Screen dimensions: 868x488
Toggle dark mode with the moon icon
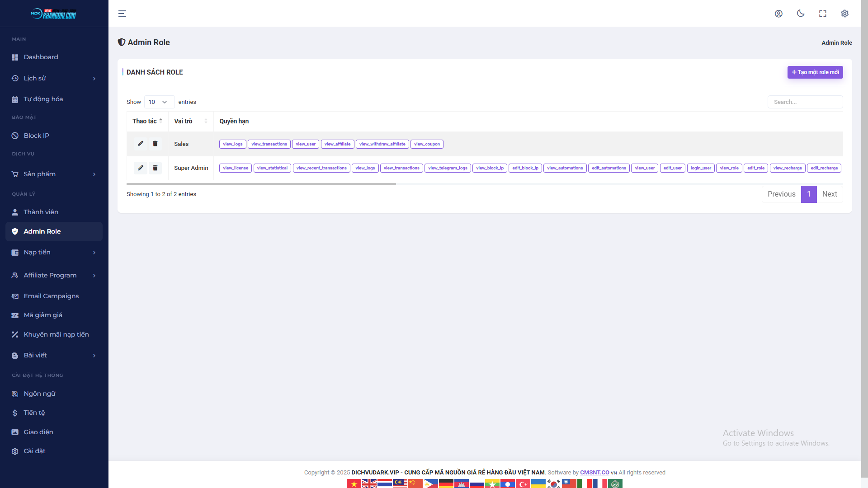[x=801, y=14]
